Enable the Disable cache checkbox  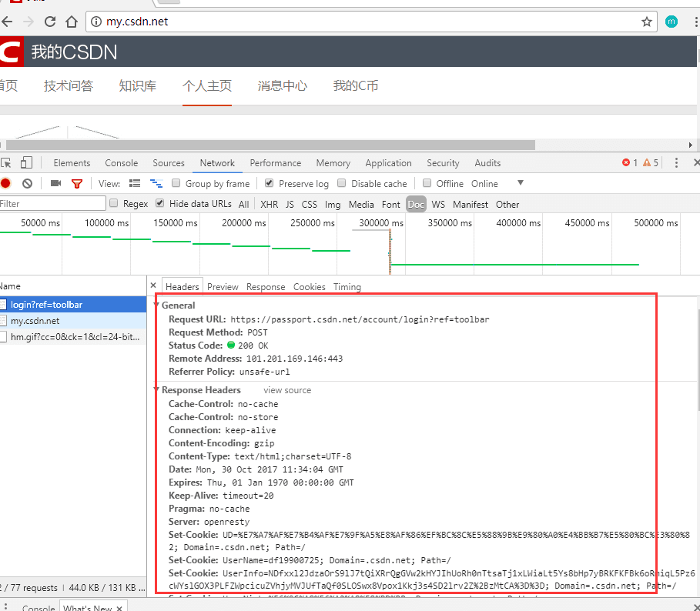(342, 183)
